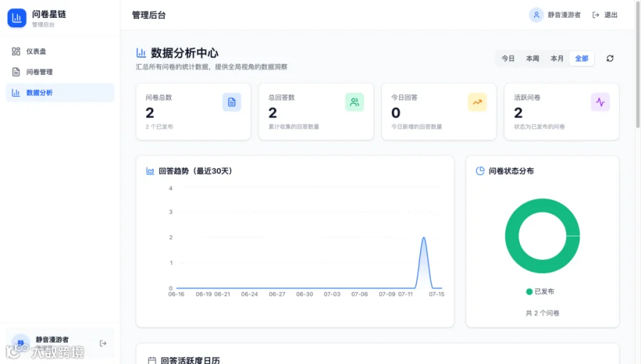Viewport: 641px width, 364px height.
Task: Click the 问卷管理 document icon
Action: [16, 72]
